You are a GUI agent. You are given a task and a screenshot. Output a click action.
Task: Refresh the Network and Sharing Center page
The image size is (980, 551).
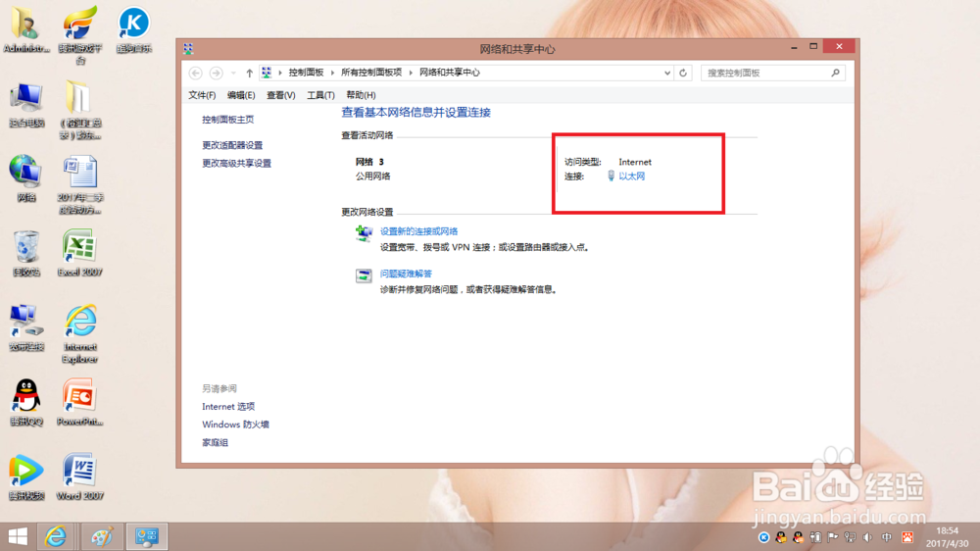(683, 74)
